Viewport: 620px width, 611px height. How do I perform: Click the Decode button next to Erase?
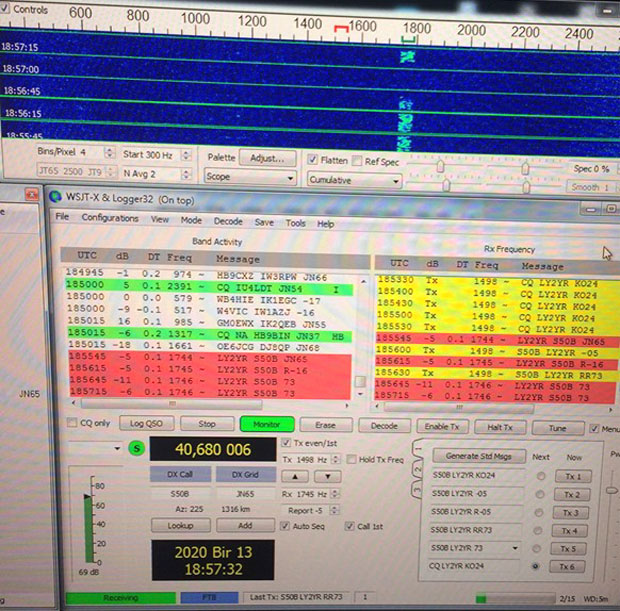pyautogui.click(x=384, y=426)
